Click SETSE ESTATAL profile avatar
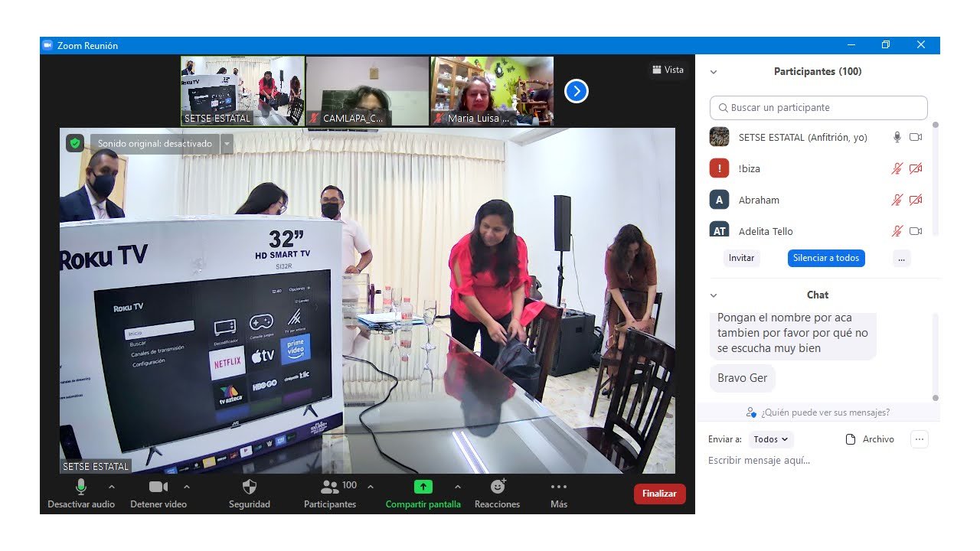This screenshot has height=551, width=980. point(719,137)
